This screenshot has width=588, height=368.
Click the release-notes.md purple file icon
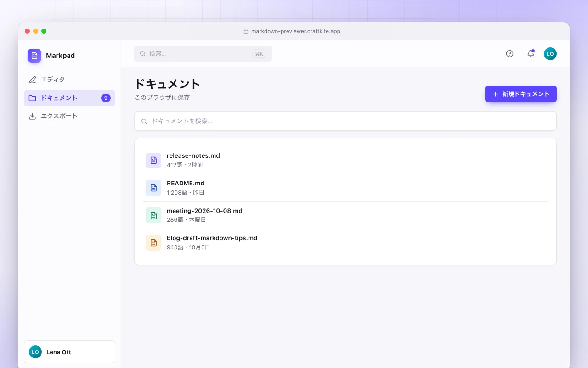pyautogui.click(x=153, y=161)
